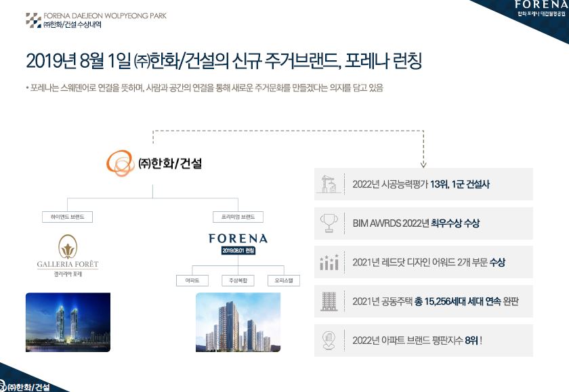The height and width of the screenshot is (392, 569).
Task: Open the Forena apartment complex image
Action: [238, 322]
